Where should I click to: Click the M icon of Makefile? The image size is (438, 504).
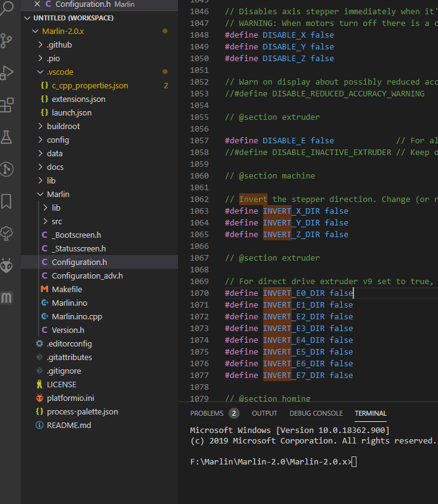44,289
